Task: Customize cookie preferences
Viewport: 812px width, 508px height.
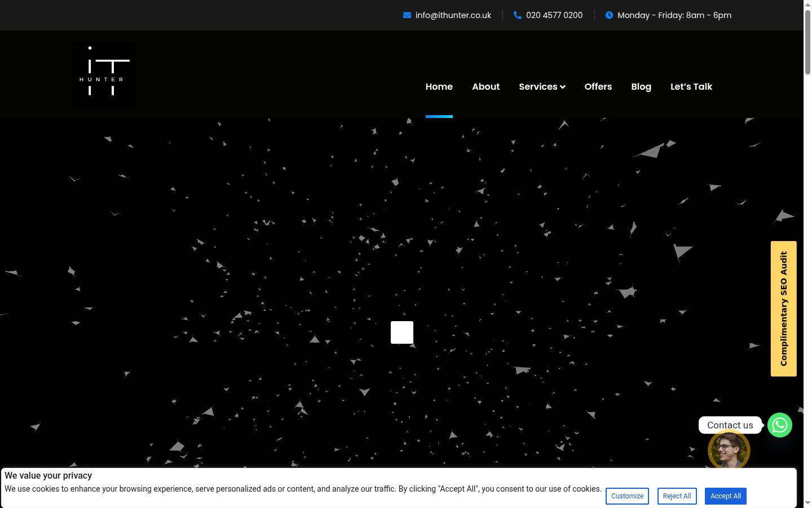Action: tap(627, 496)
